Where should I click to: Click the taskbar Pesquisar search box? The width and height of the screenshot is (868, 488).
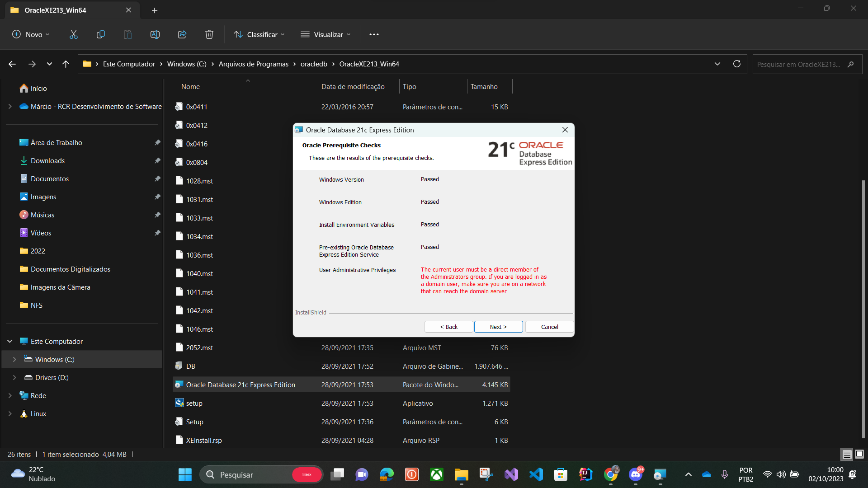[x=261, y=474]
